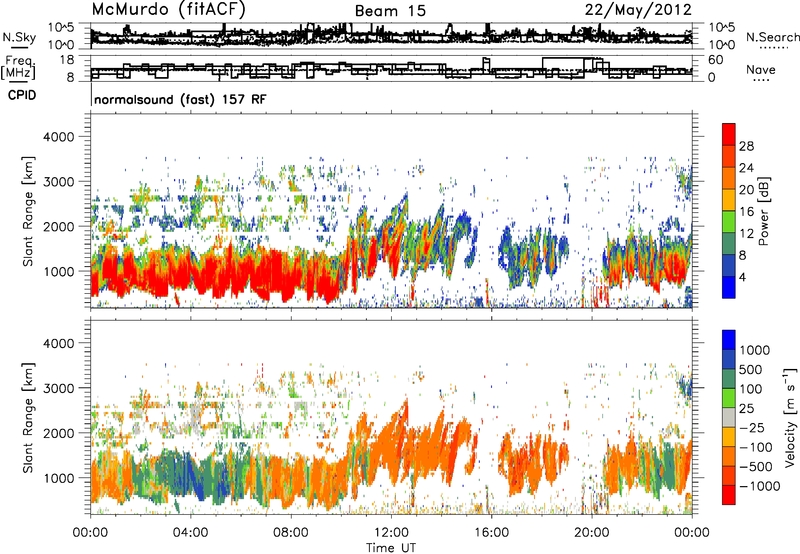Click the CPID row label

pos(22,95)
